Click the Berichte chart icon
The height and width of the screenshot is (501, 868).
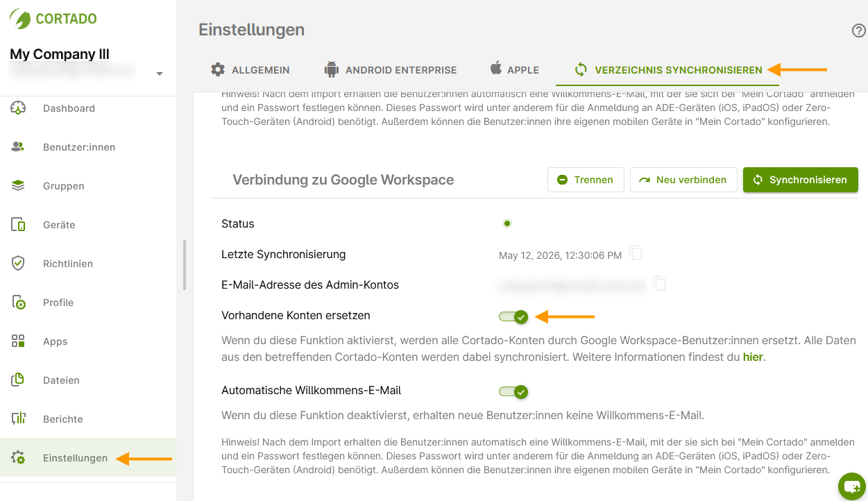[x=18, y=419]
